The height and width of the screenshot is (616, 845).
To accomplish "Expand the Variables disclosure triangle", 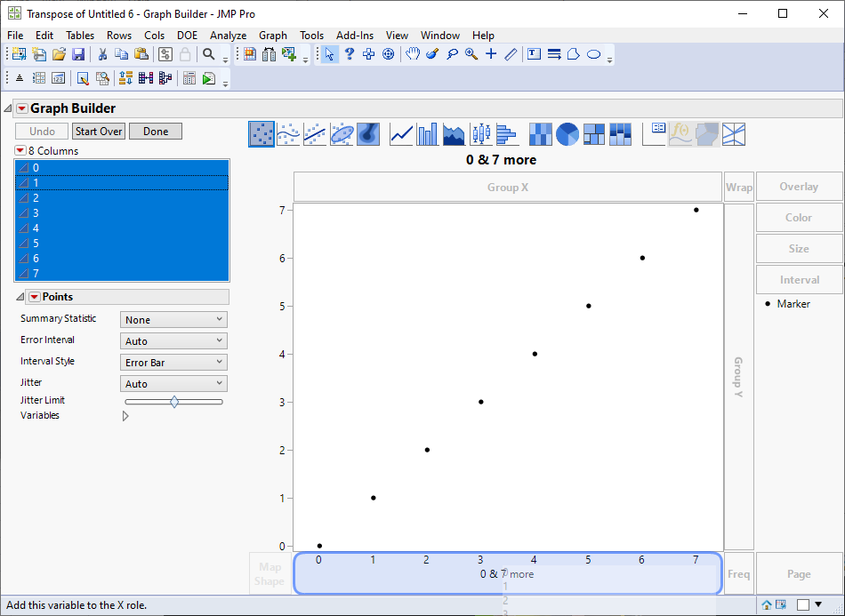I will [125, 415].
